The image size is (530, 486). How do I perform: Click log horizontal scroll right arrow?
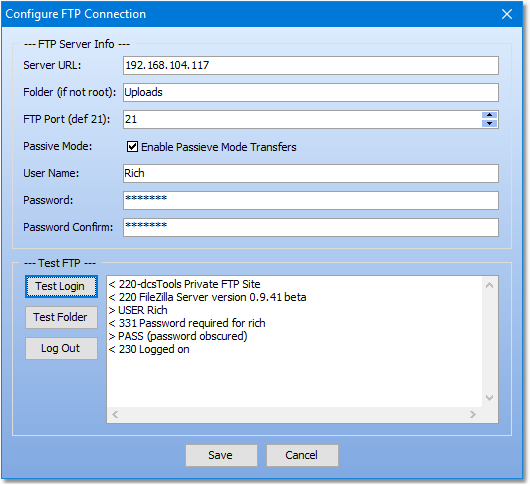(x=473, y=414)
